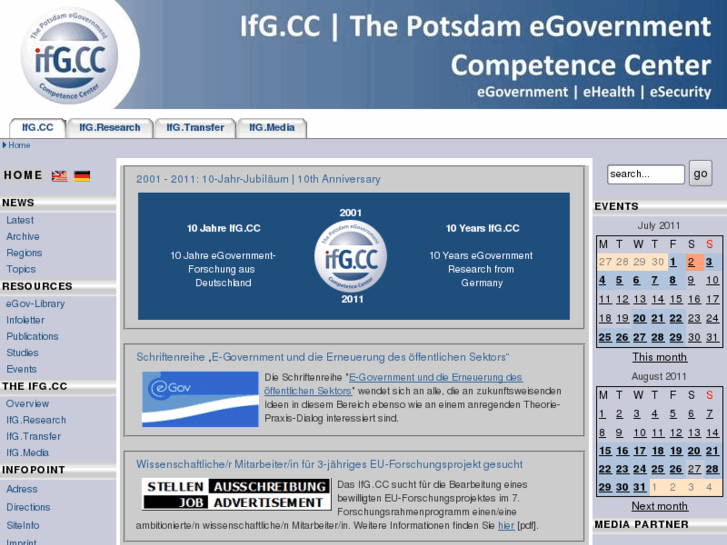Select July 1 in events calendar
The image size is (727, 545).
pyautogui.click(x=673, y=262)
